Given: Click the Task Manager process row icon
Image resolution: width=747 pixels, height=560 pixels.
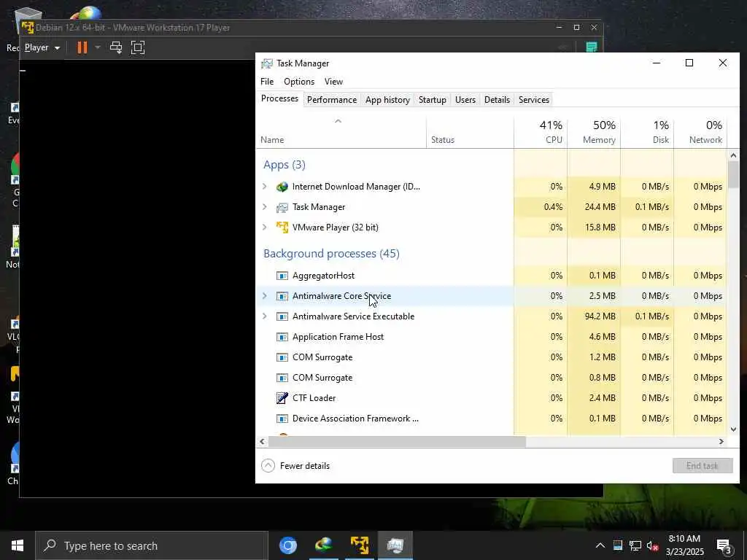Looking at the screenshot, I should click(282, 207).
